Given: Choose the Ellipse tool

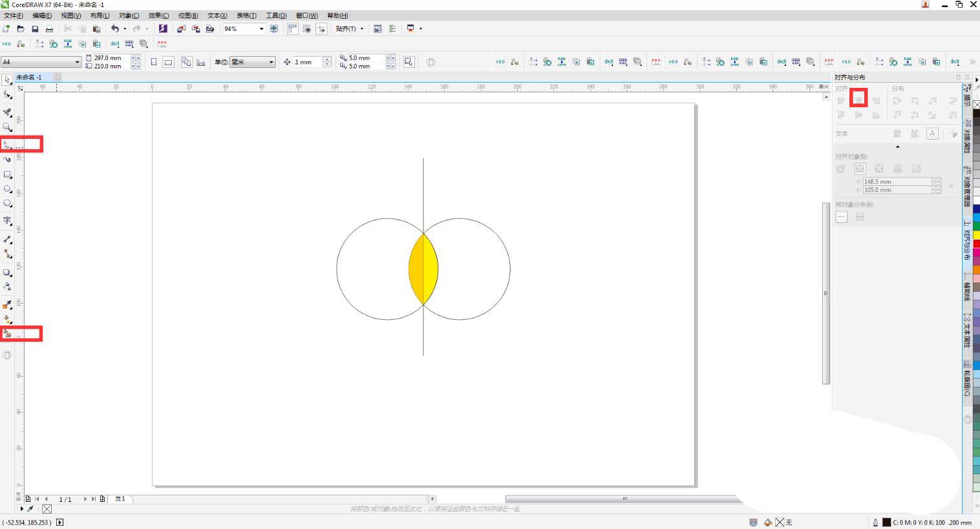Looking at the screenshot, I should coord(7,189).
